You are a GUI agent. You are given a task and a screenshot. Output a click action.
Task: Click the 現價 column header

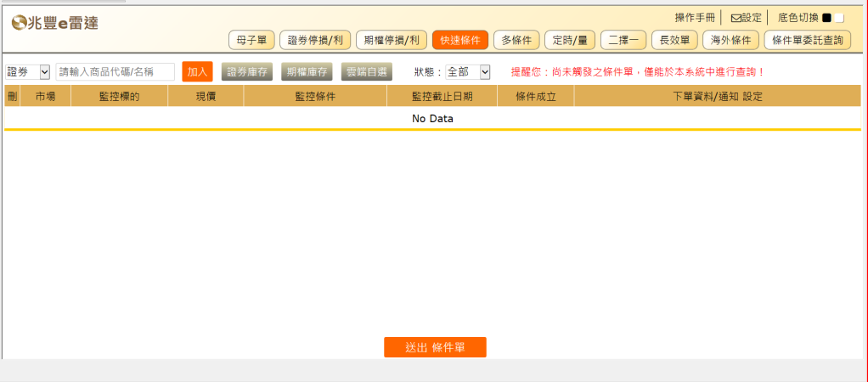point(206,96)
